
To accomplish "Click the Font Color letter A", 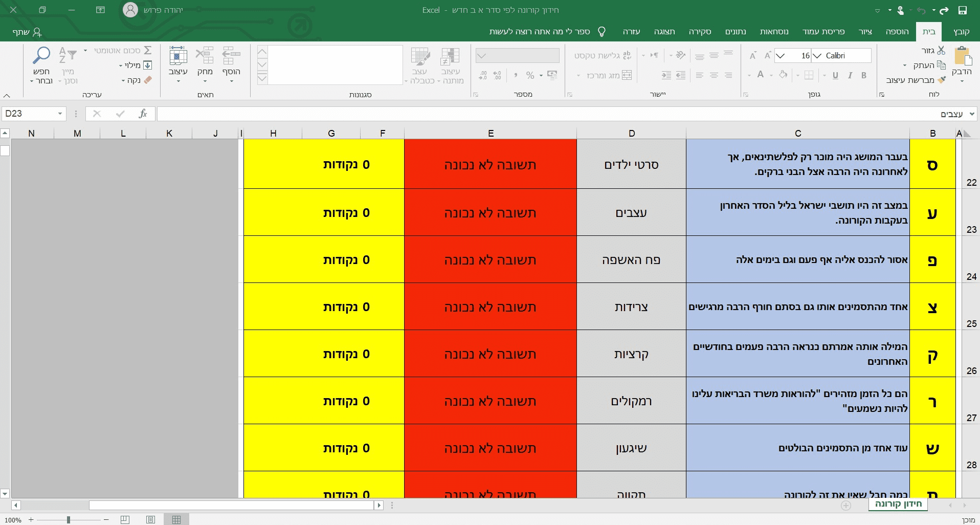I will click(x=761, y=75).
